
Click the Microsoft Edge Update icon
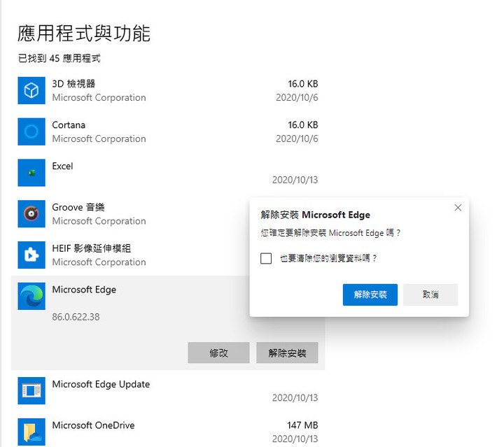(x=31, y=391)
